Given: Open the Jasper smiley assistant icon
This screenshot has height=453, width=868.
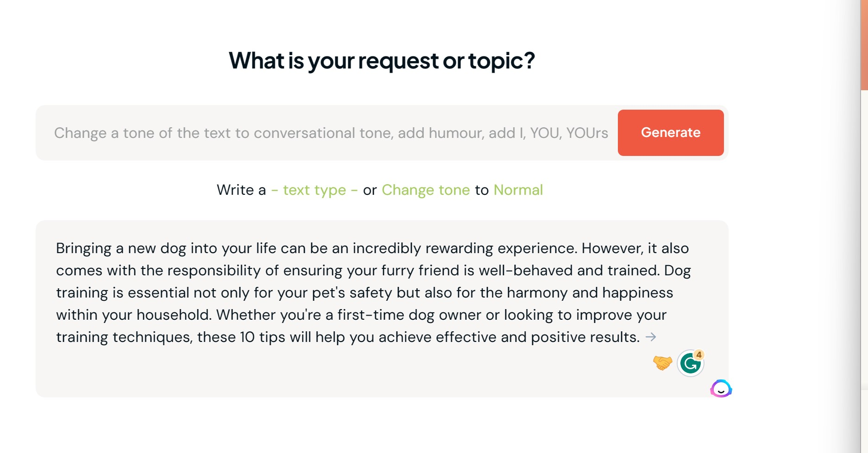Looking at the screenshot, I should click(x=721, y=389).
